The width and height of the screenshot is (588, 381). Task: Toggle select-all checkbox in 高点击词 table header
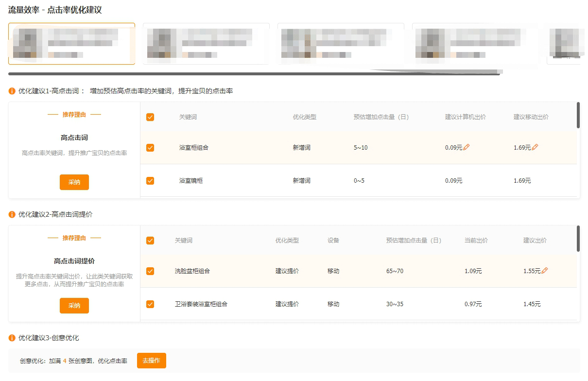tap(150, 117)
